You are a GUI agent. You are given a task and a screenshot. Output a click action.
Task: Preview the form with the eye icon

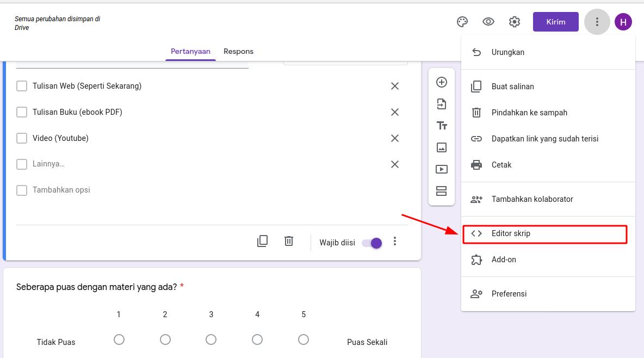click(488, 22)
